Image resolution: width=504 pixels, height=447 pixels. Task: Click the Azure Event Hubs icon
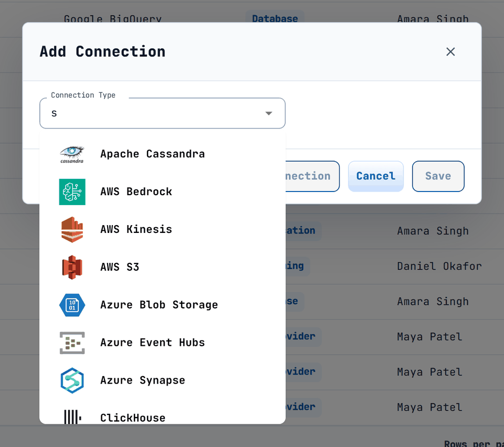click(72, 343)
